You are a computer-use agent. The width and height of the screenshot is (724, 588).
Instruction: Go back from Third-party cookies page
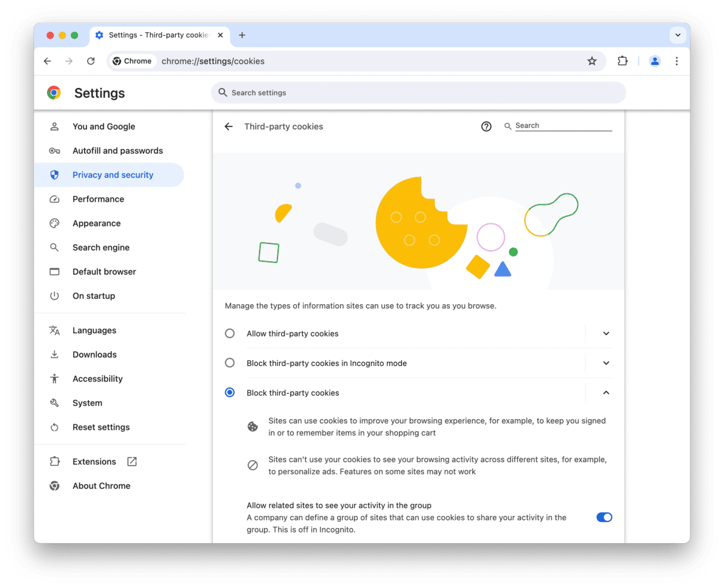tap(229, 127)
